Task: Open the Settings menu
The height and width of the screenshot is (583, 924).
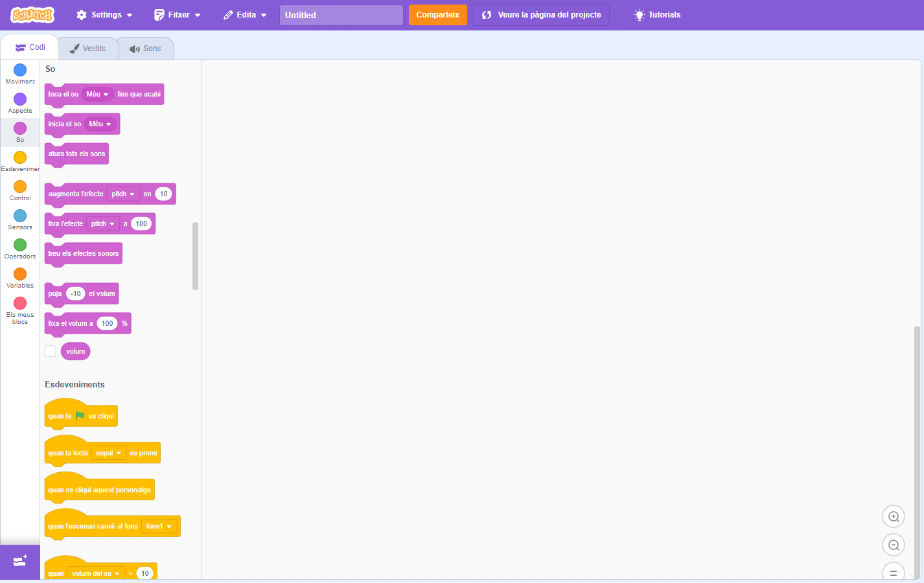Action: click(x=104, y=15)
